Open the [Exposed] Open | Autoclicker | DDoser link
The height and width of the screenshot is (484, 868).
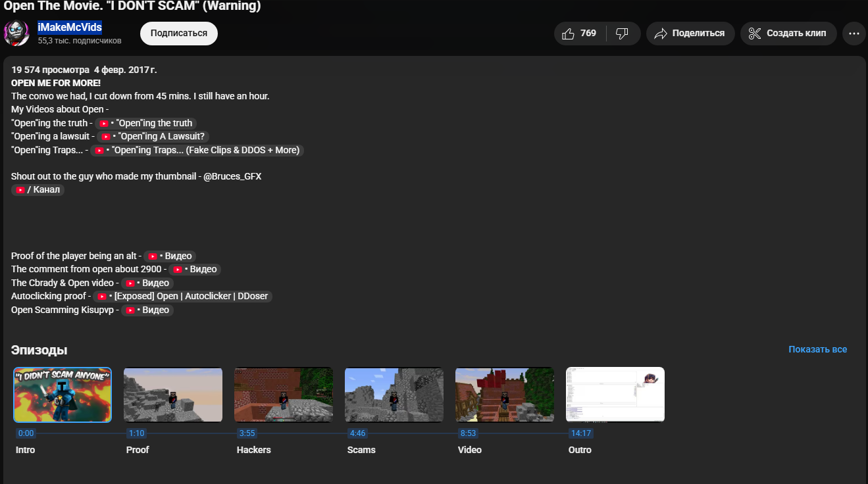[x=182, y=297]
